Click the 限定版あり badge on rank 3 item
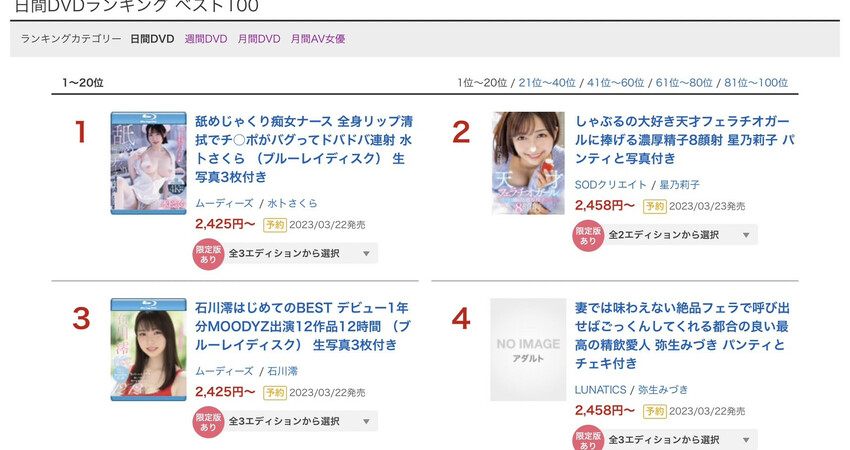 click(x=209, y=422)
